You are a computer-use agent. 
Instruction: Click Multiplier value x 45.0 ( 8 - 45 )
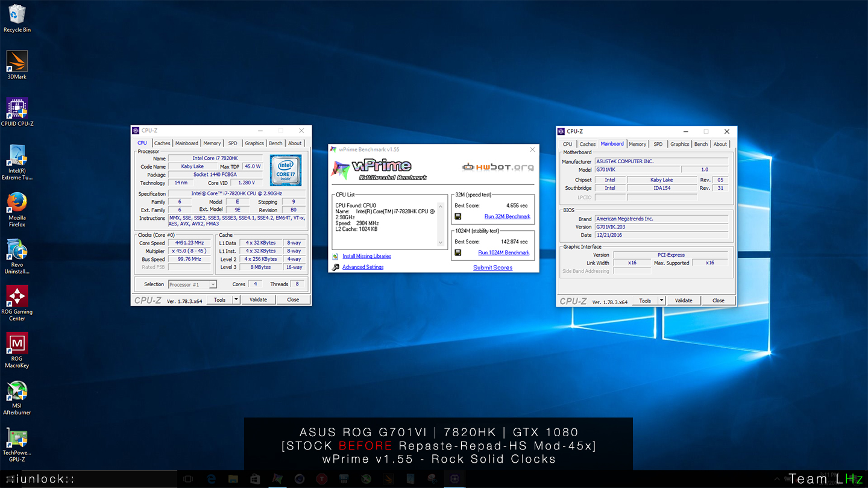(189, 251)
